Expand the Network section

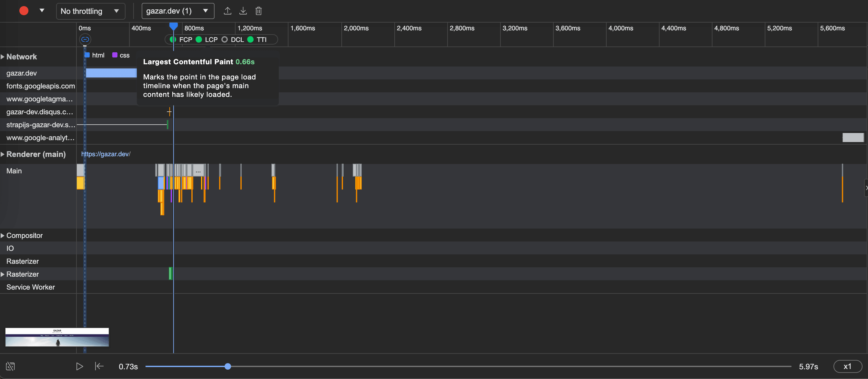pos(4,56)
